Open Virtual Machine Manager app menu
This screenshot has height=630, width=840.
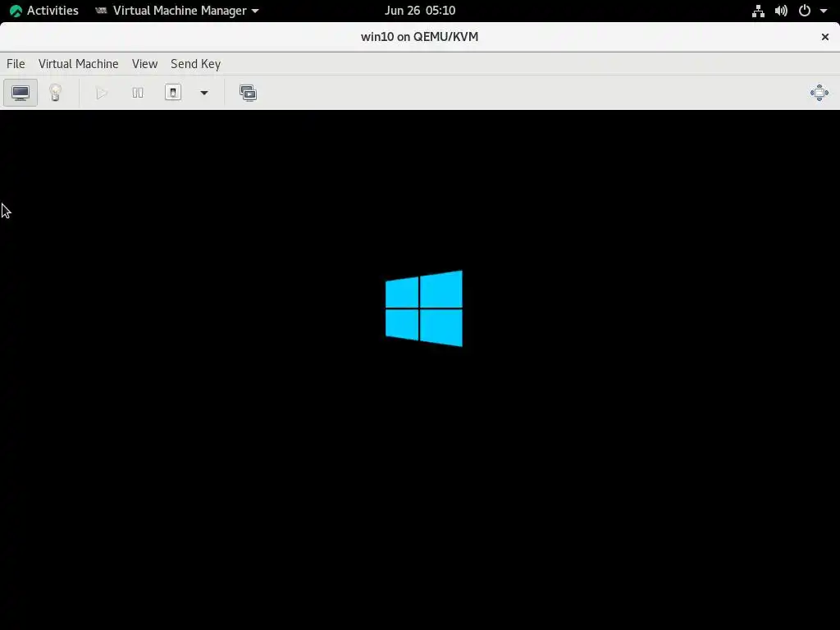coord(177,10)
